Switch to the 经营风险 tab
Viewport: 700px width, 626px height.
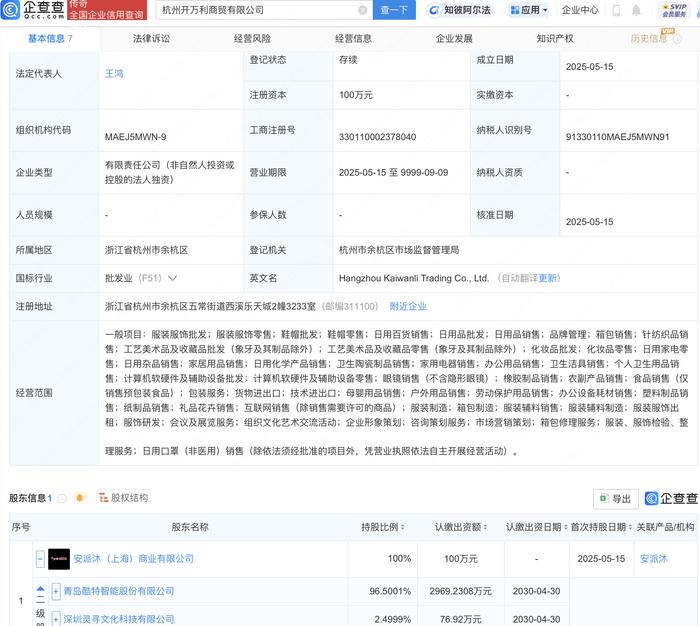[252, 39]
